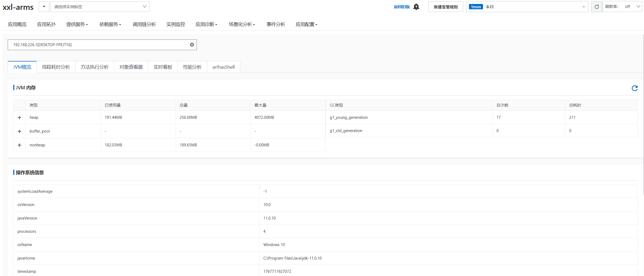Click nonheap total value 189.65MB
This screenshot has height=276, width=644.
pos(188,145)
